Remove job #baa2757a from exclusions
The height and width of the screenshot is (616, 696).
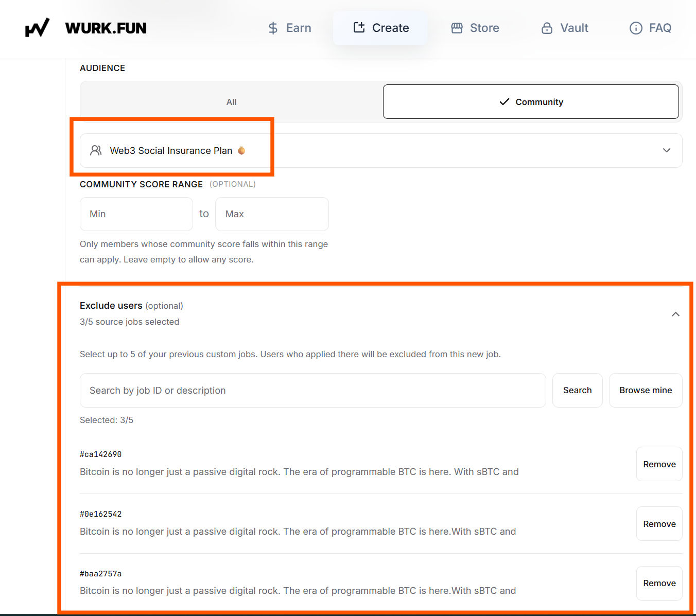click(x=659, y=583)
